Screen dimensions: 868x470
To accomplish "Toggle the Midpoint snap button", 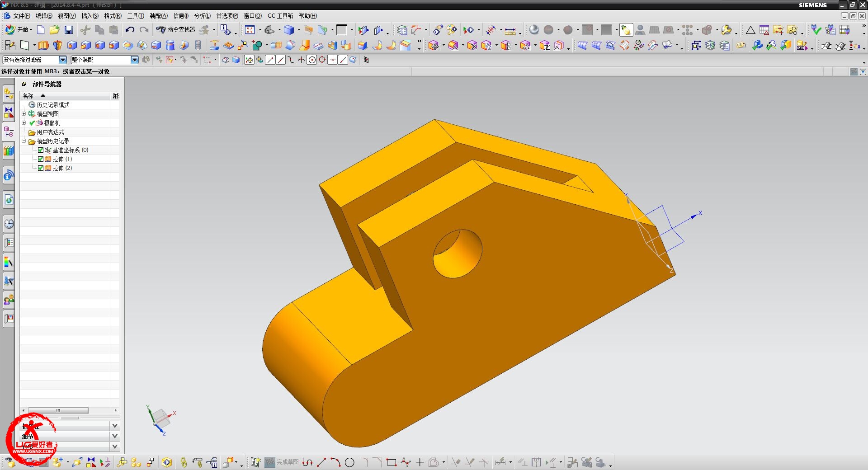I will [x=280, y=60].
